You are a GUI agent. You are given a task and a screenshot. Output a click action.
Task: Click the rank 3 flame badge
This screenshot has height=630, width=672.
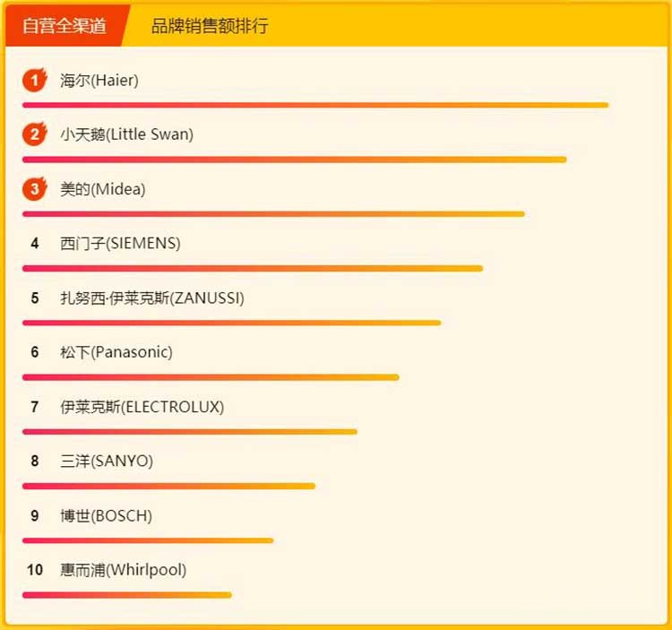click(x=35, y=189)
